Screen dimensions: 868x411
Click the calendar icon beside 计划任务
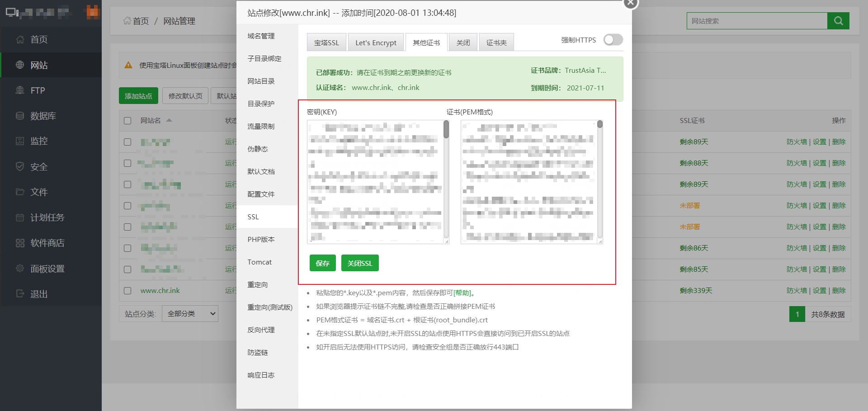[20, 217]
